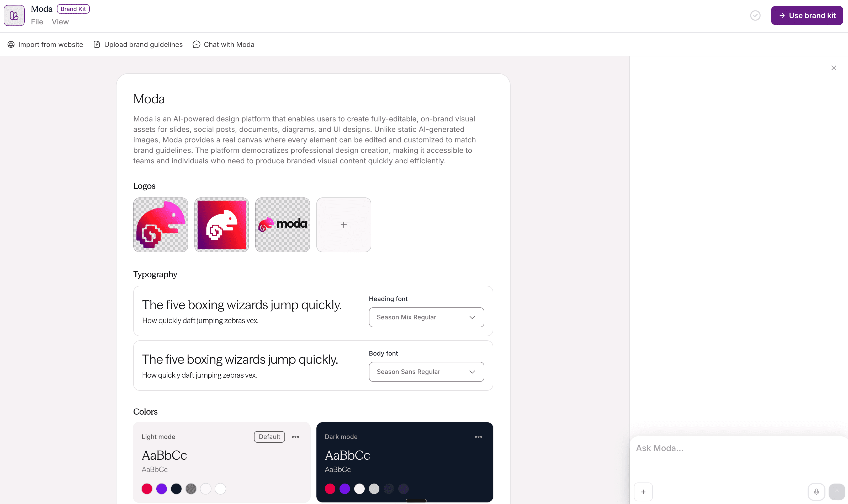
Task: Click the Chat with Moda label
Action: (x=229, y=45)
